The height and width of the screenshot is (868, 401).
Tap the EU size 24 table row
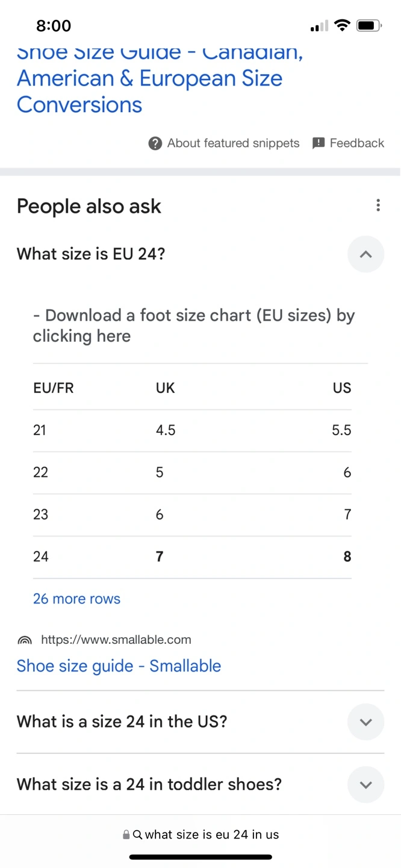pos(192,557)
